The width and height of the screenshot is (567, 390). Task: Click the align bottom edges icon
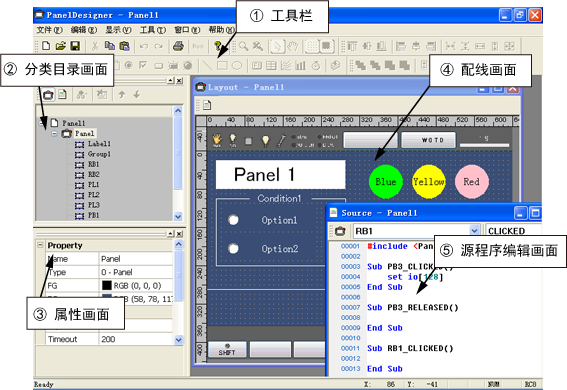(x=382, y=46)
